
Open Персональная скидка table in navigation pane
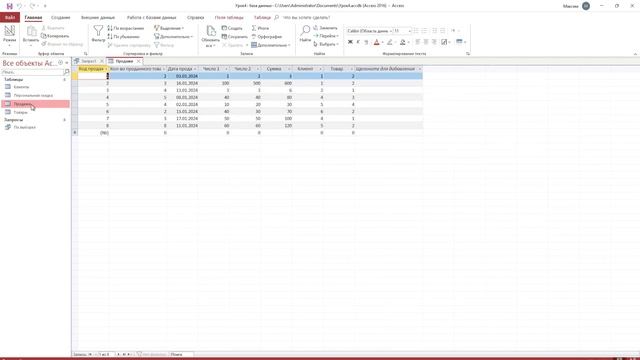tap(33, 96)
